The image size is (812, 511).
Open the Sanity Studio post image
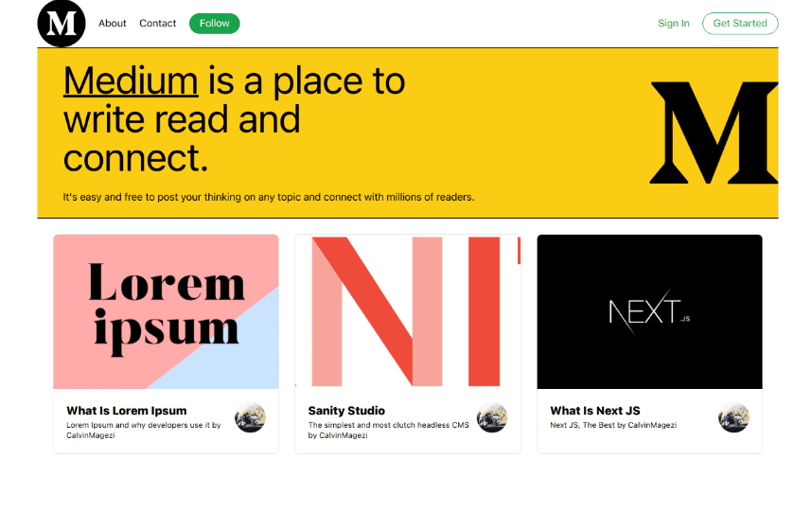pyautogui.click(x=408, y=311)
